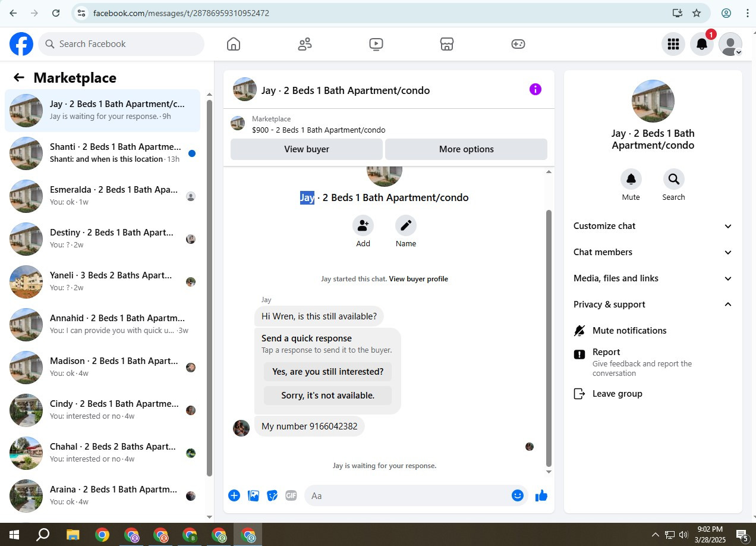This screenshot has width=756, height=546.
Task: Click the back arrow next to Marketplace
Action: click(x=19, y=77)
